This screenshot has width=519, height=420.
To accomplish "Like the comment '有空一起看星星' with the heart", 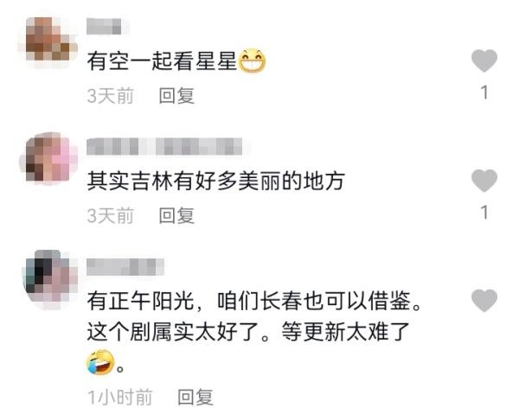I will [x=484, y=60].
